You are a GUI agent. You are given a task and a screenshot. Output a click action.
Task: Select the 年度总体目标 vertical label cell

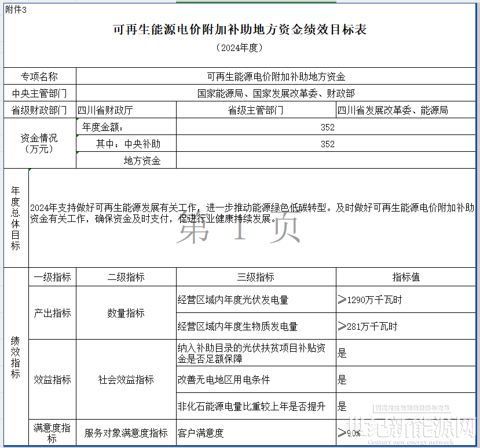click(x=16, y=218)
